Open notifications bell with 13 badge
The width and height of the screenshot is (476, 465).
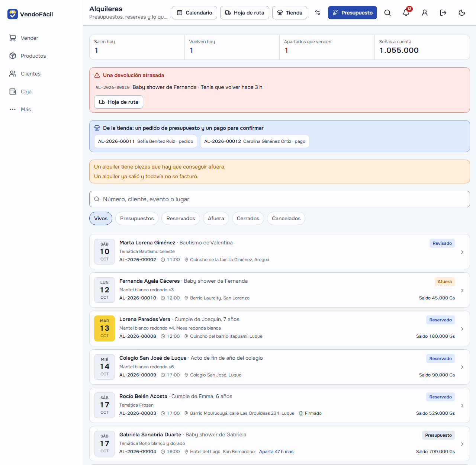point(406,13)
